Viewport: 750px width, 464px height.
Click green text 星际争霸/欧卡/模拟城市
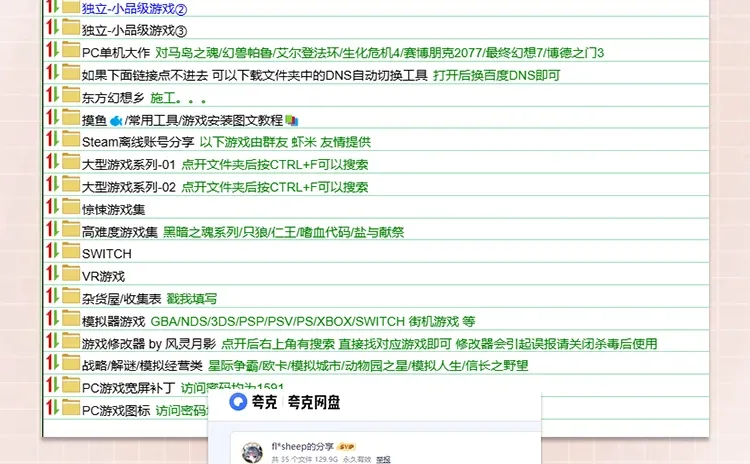(368, 366)
